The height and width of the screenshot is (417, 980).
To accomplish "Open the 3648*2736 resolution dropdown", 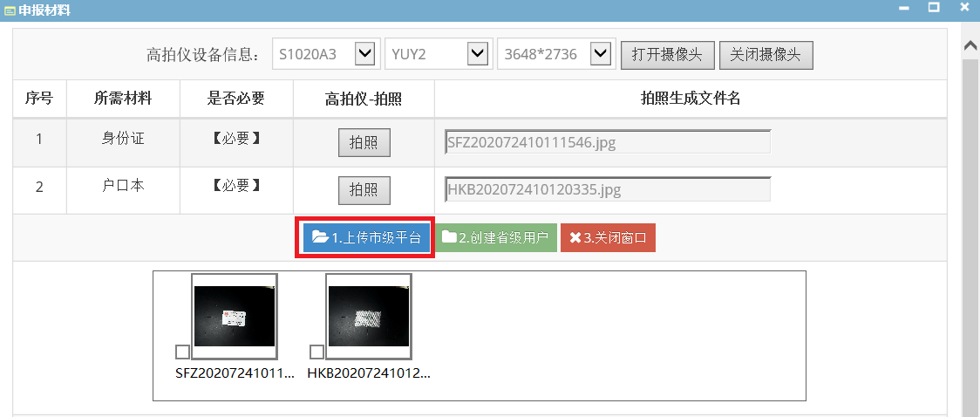I will pos(600,54).
